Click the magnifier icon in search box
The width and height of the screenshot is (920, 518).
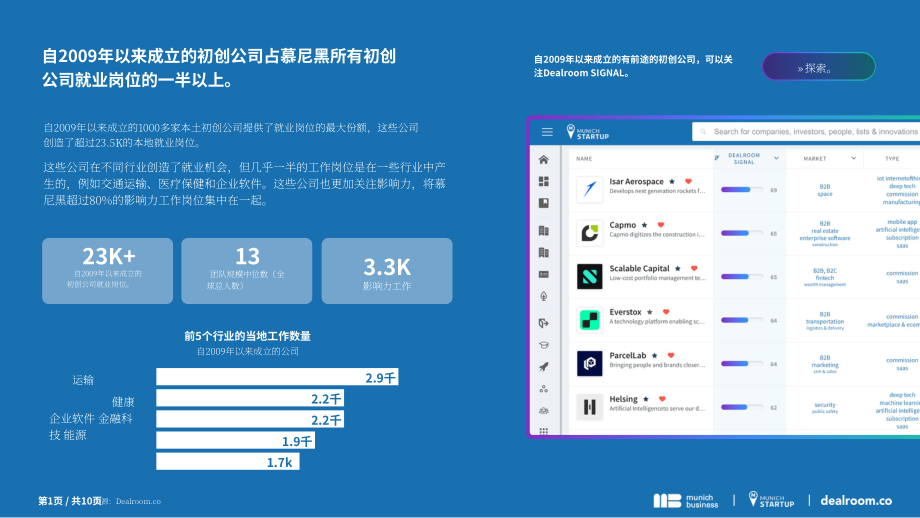[x=703, y=132]
